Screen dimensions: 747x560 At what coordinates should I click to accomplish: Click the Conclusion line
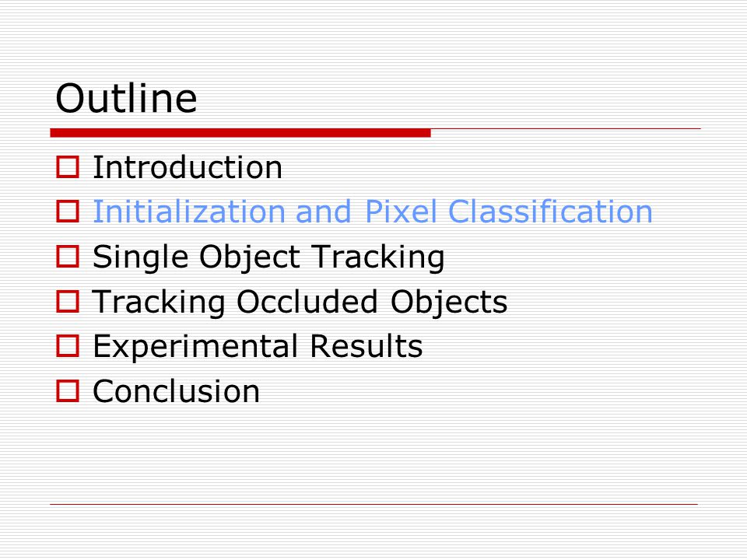click(x=177, y=391)
